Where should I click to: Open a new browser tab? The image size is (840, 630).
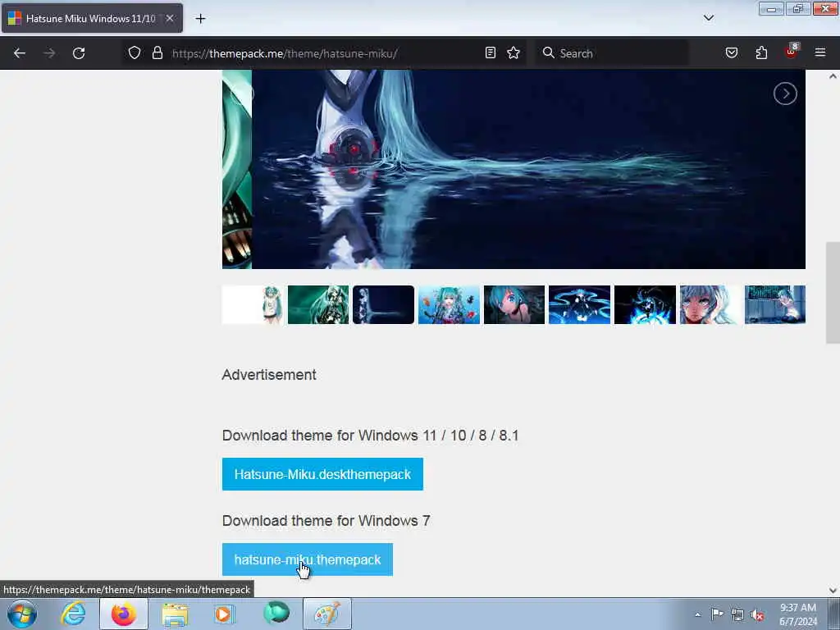200,19
